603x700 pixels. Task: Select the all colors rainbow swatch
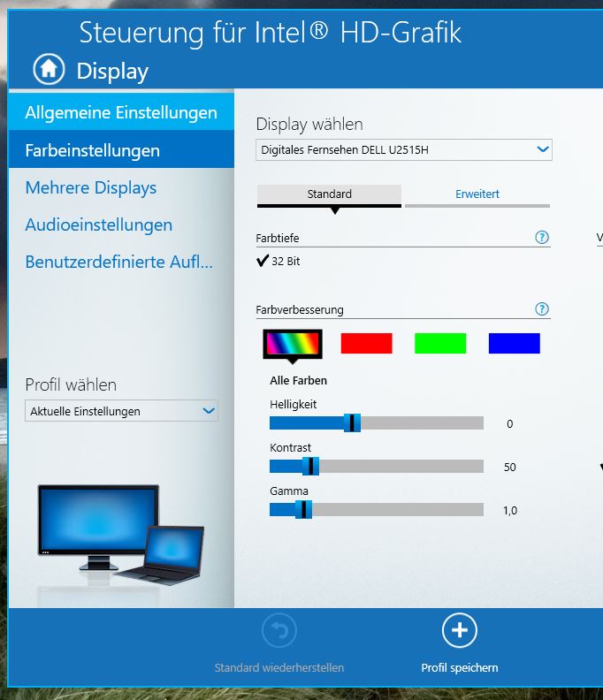click(293, 343)
